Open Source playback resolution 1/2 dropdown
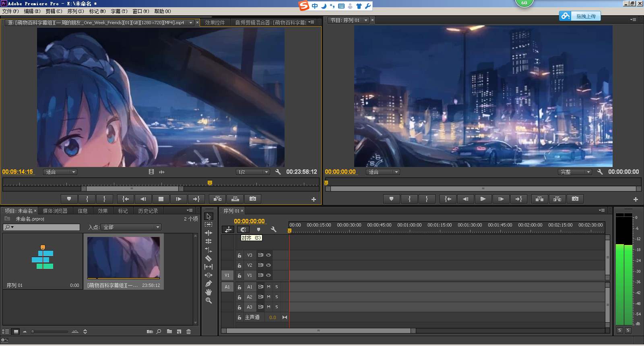This screenshot has width=644, height=346. click(x=253, y=172)
